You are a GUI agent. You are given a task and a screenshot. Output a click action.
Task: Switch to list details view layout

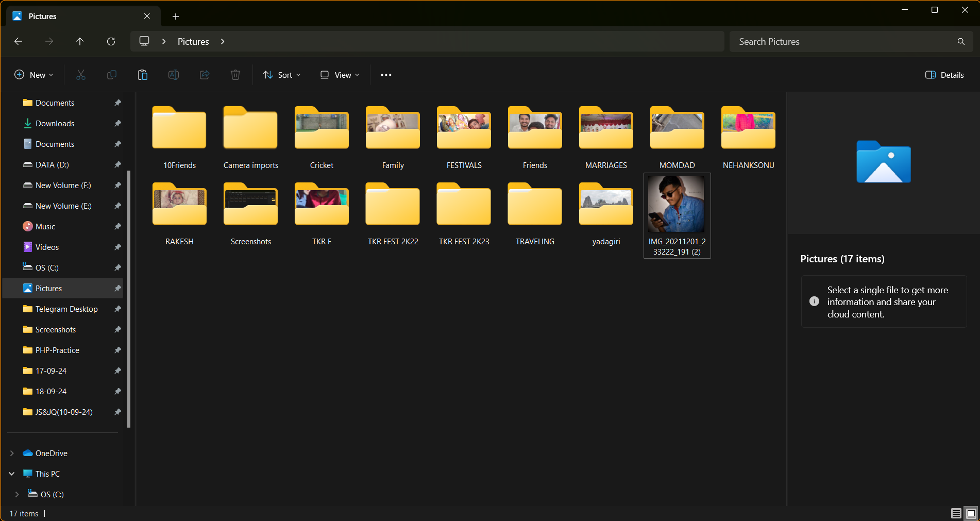click(x=956, y=513)
